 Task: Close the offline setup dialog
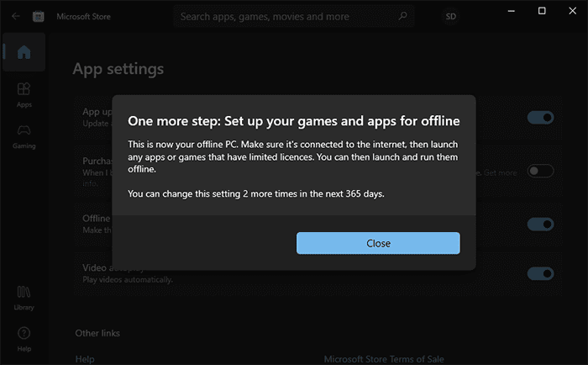pyautogui.click(x=378, y=243)
